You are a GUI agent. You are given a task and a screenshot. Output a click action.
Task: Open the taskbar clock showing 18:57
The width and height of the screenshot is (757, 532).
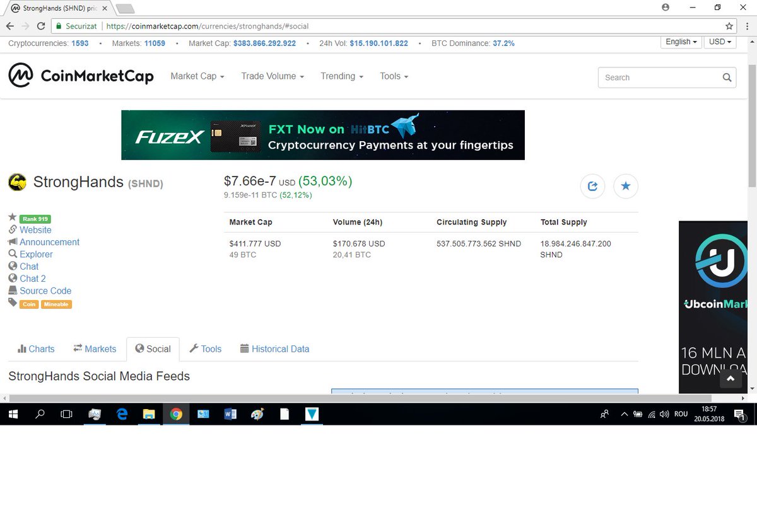pos(709,414)
